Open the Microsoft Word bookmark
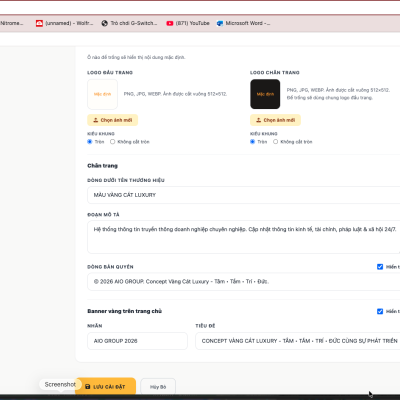Image resolution: width=400 pixels, height=400 pixels. (243, 23)
